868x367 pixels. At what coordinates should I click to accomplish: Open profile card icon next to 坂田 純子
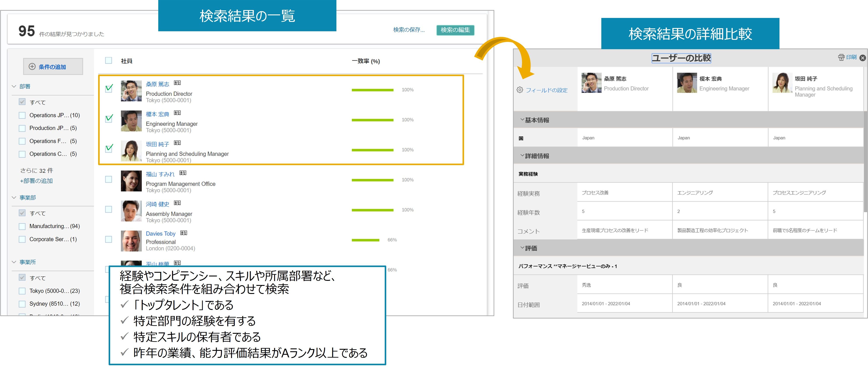177,143
